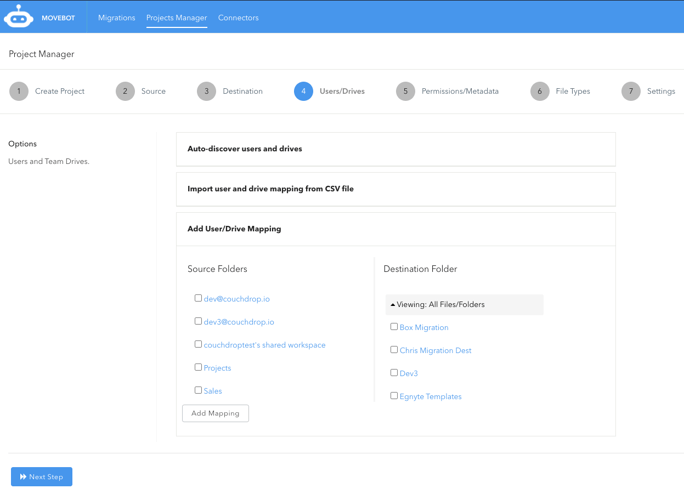Select step 7 Settings circle icon
The width and height of the screenshot is (684, 500).
click(630, 91)
